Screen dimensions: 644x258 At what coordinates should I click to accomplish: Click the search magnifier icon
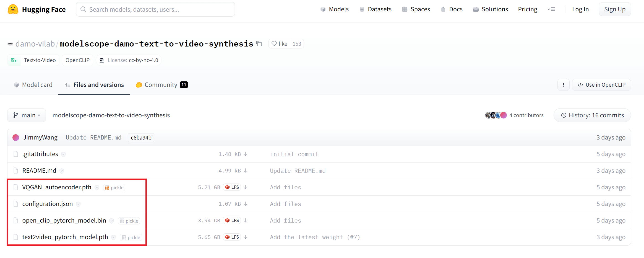[x=83, y=9]
